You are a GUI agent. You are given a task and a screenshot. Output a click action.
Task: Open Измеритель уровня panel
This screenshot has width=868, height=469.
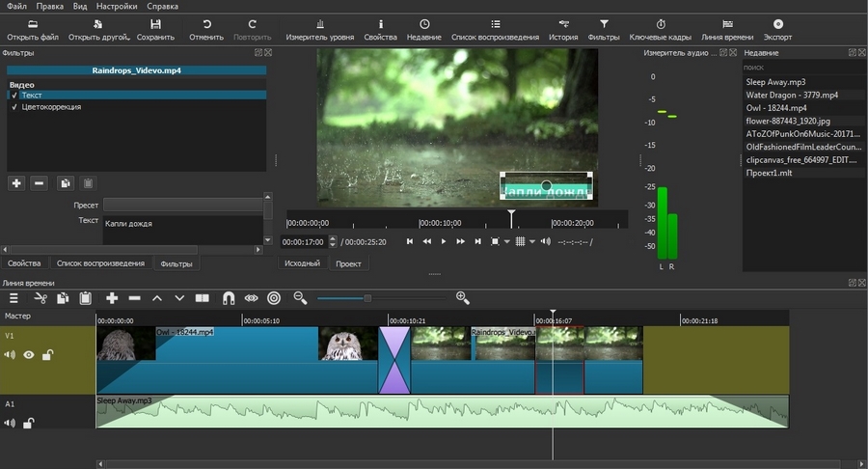click(x=319, y=30)
